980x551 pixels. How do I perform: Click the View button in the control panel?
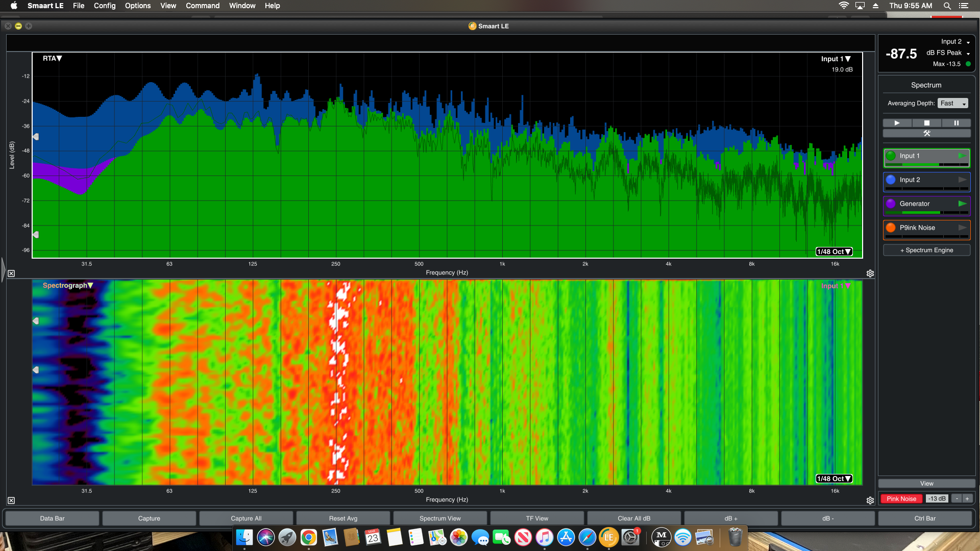[x=926, y=483]
